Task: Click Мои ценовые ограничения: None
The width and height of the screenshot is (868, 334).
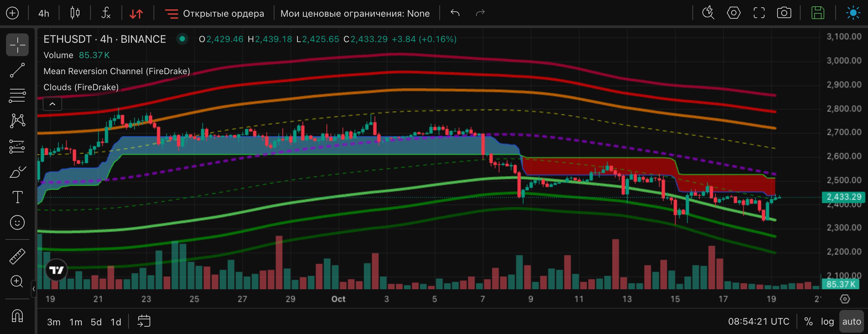Action: [355, 13]
